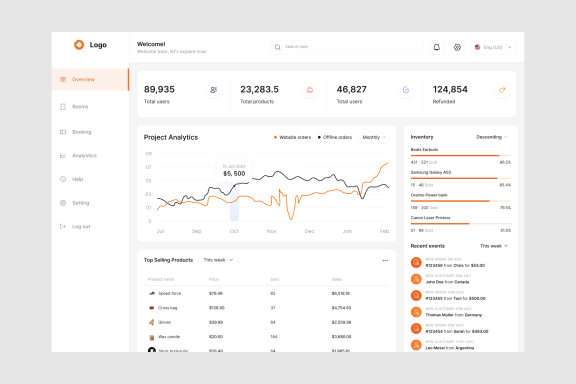Click the $5,500 chart tooltip

pyautogui.click(x=234, y=171)
